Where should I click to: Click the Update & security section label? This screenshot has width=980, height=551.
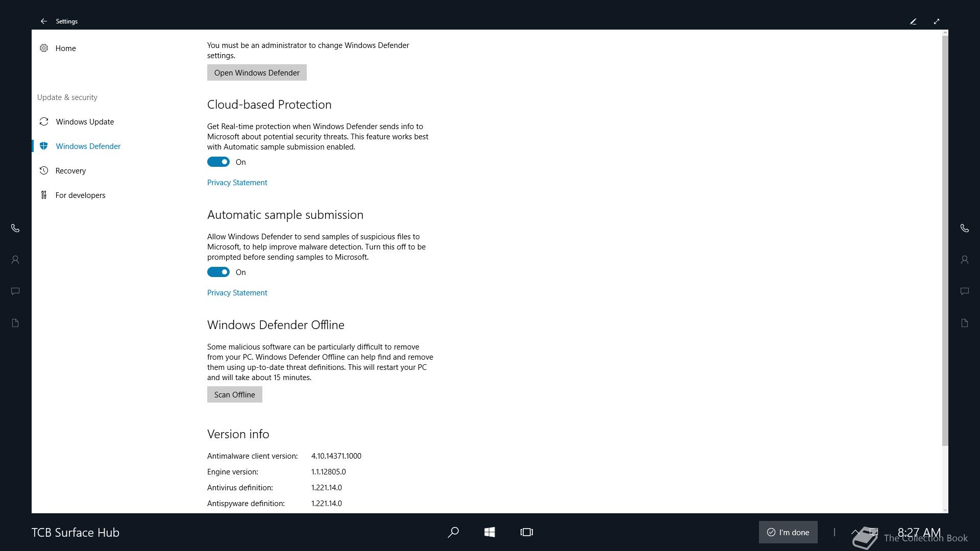(x=67, y=97)
